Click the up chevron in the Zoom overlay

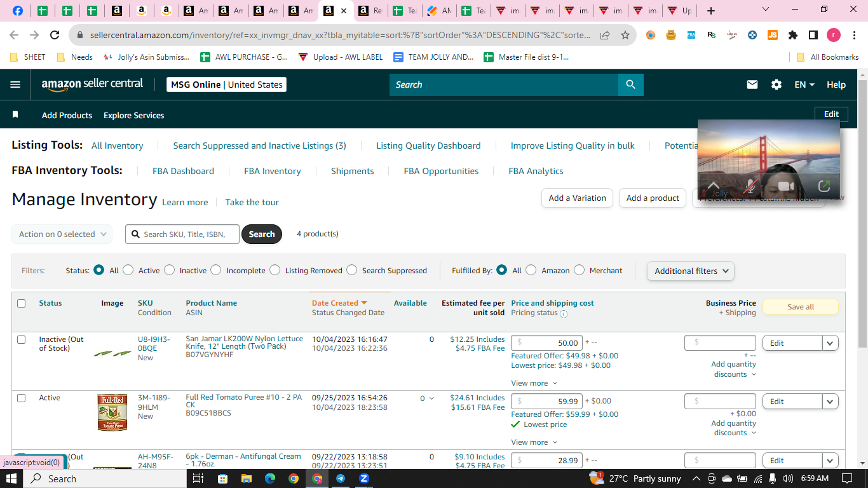[714, 185]
